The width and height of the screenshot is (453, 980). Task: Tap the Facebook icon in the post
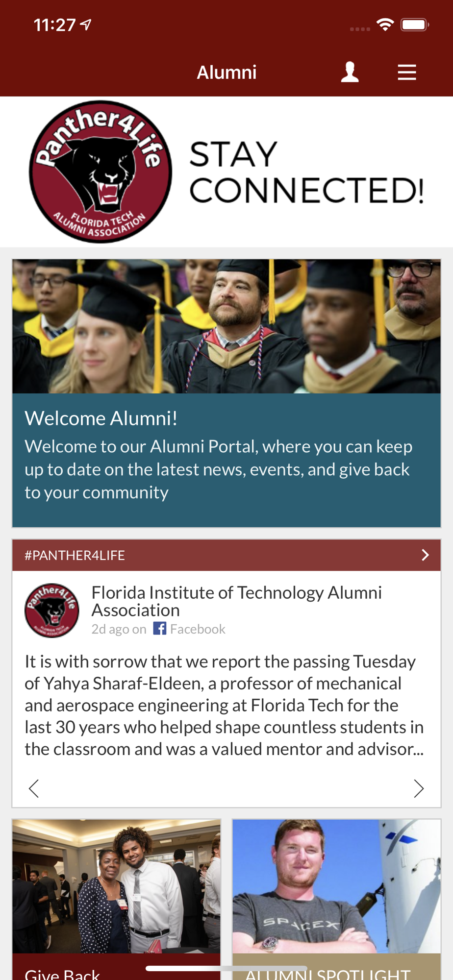[160, 628]
